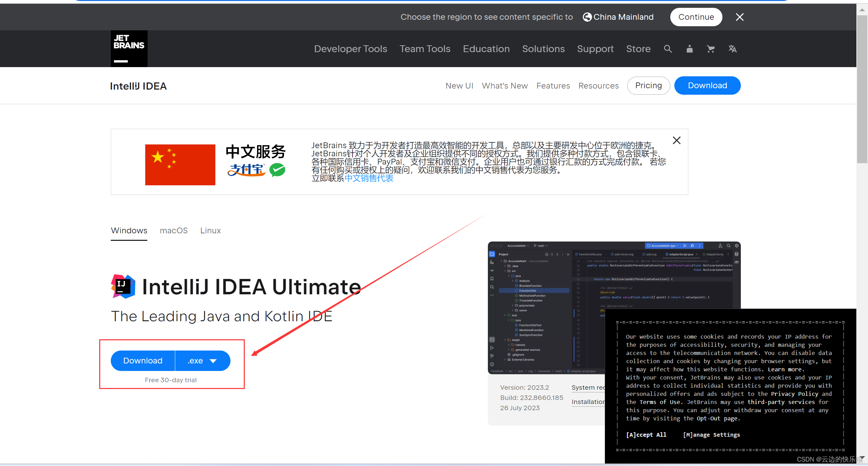Open the Developer Tools menu
Viewport: 868px width, 466px height.
(x=350, y=49)
